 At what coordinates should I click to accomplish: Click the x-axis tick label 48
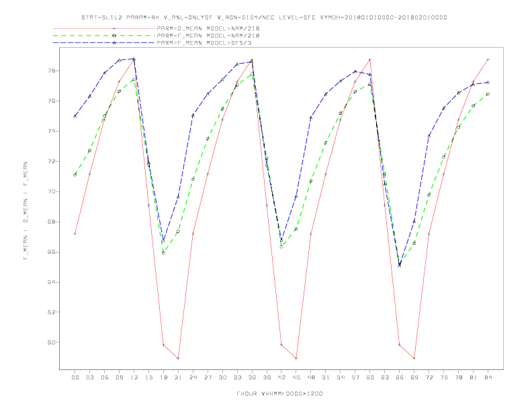311,377
